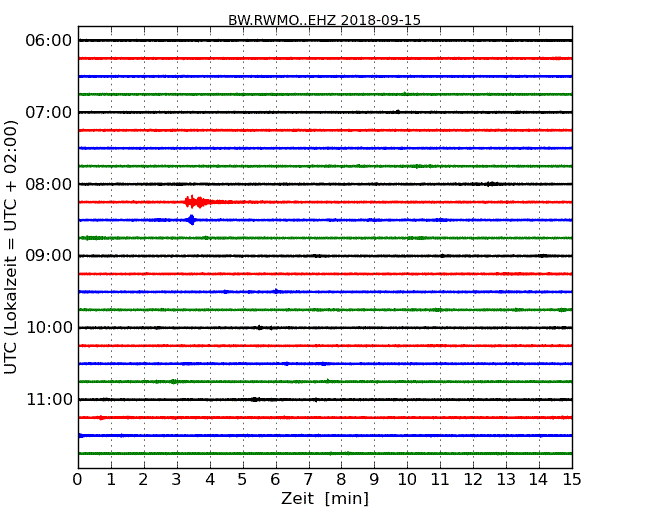
Task: Click x-axis tick label 2
Action: pyautogui.click(x=143, y=480)
